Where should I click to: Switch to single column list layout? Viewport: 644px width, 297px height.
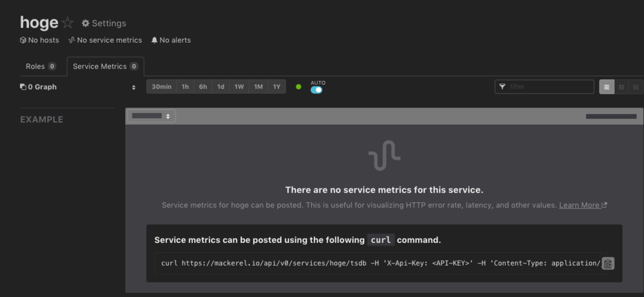[x=607, y=87]
